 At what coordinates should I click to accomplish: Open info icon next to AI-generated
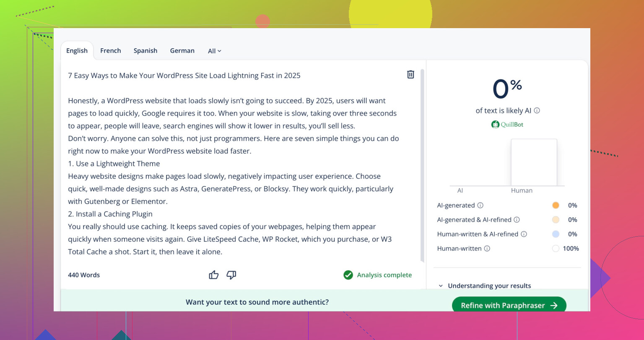[480, 205]
